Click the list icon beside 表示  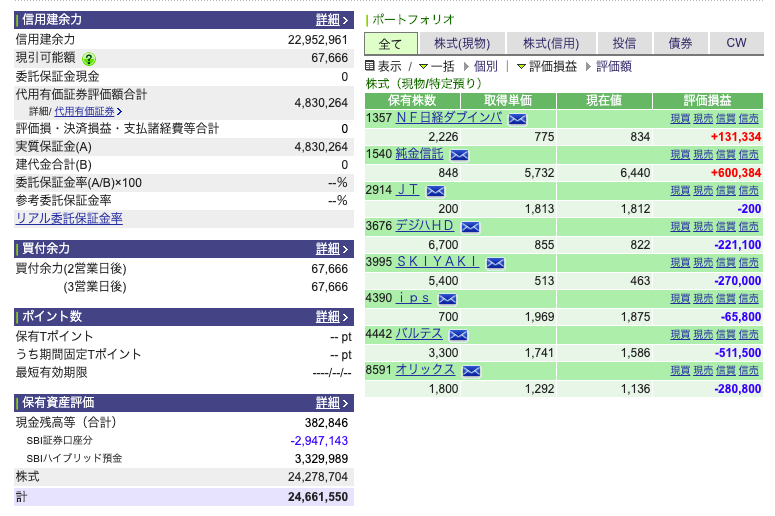pos(370,66)
